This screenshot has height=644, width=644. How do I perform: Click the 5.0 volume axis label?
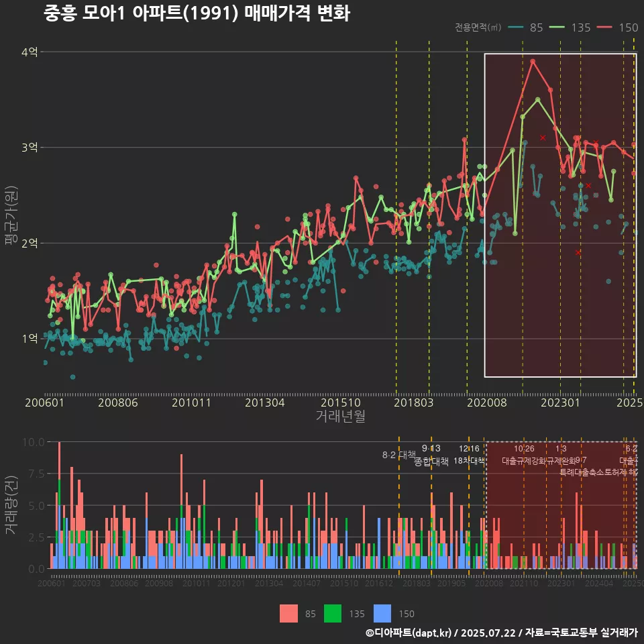pos(36,506)
